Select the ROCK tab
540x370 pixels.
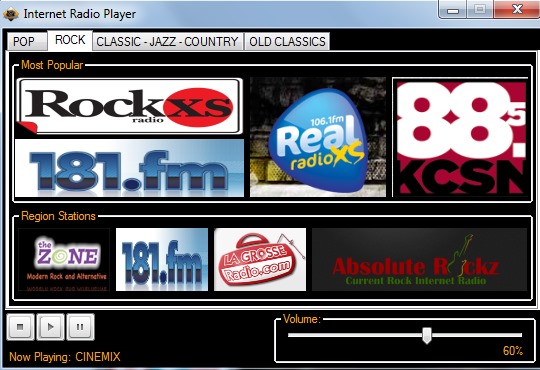click(70, 40)
